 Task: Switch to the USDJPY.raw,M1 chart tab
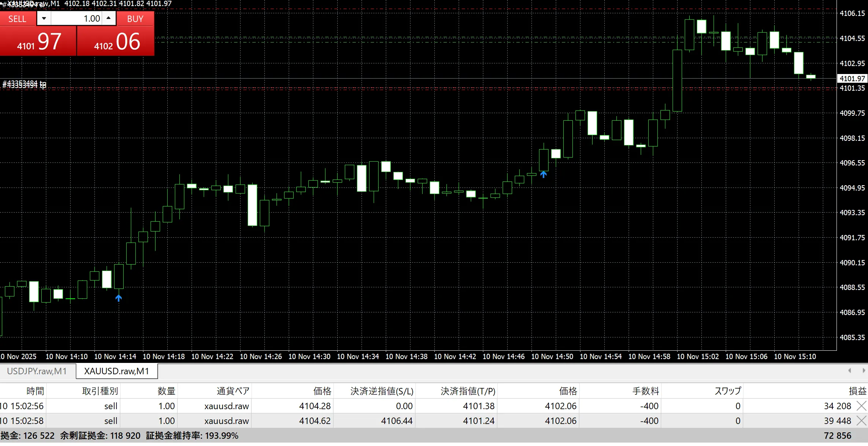coord(37,371)
